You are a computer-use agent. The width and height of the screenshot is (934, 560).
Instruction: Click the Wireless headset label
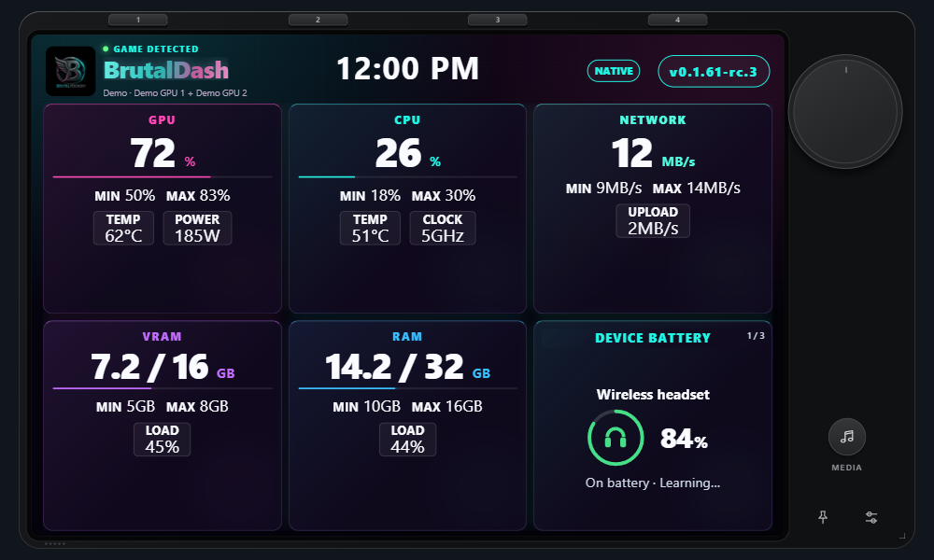(x=653, y=395)
